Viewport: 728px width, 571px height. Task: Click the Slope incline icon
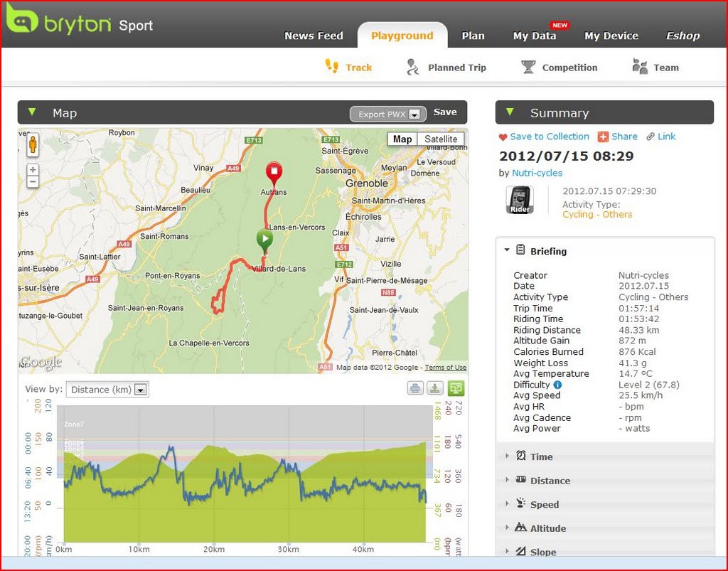[521, 551]
